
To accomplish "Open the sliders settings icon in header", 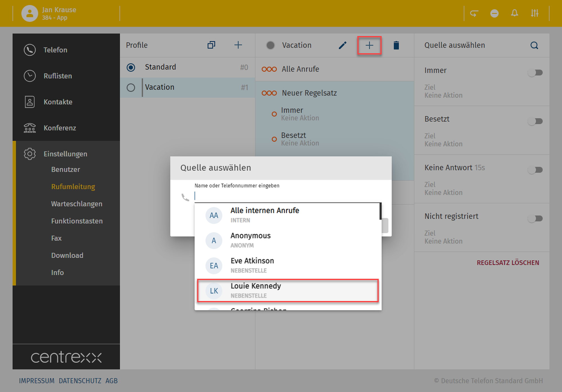I will click(534, 13).
